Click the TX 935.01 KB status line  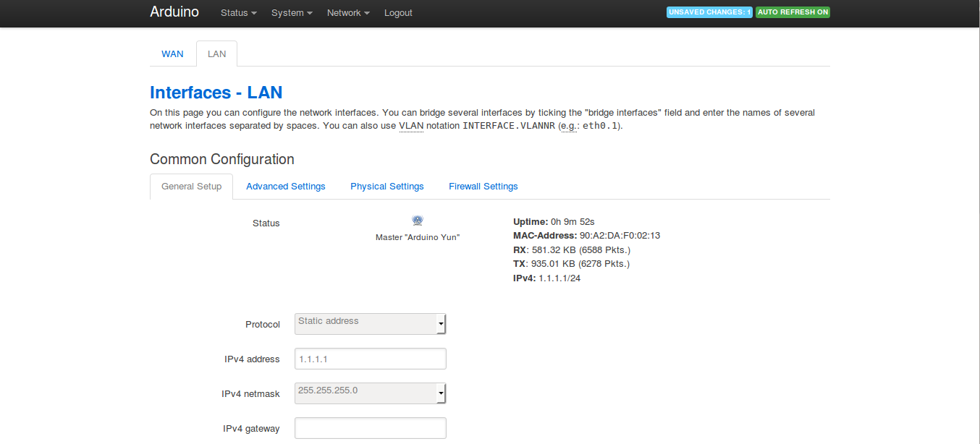tap(572, 264)
